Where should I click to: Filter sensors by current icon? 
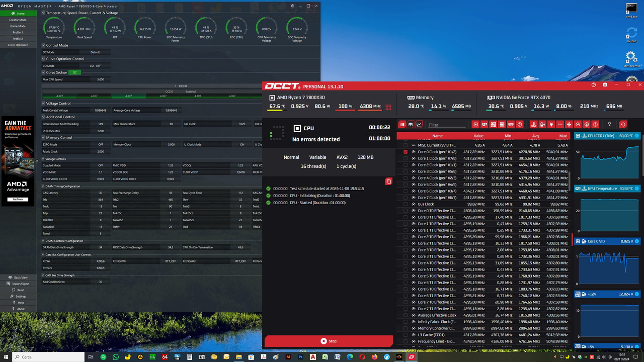(x=560, y=124)
